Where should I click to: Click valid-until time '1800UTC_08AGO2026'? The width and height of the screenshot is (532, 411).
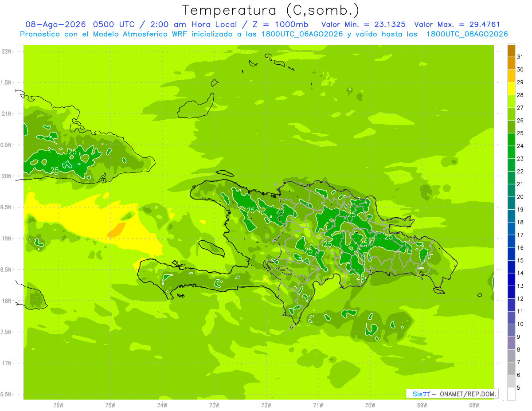tap(467, 34)
